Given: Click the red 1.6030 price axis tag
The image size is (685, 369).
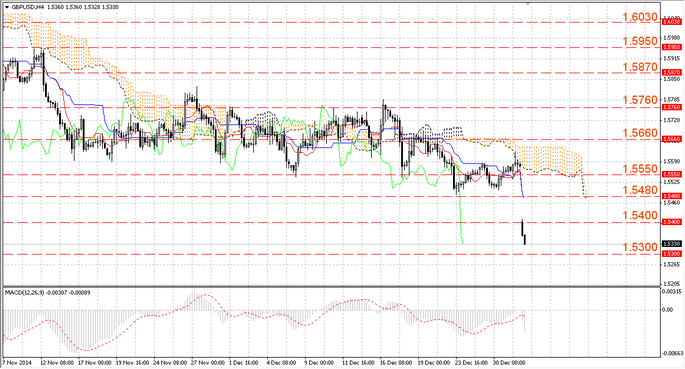Looking at the screenshot, I should (671, 21).
